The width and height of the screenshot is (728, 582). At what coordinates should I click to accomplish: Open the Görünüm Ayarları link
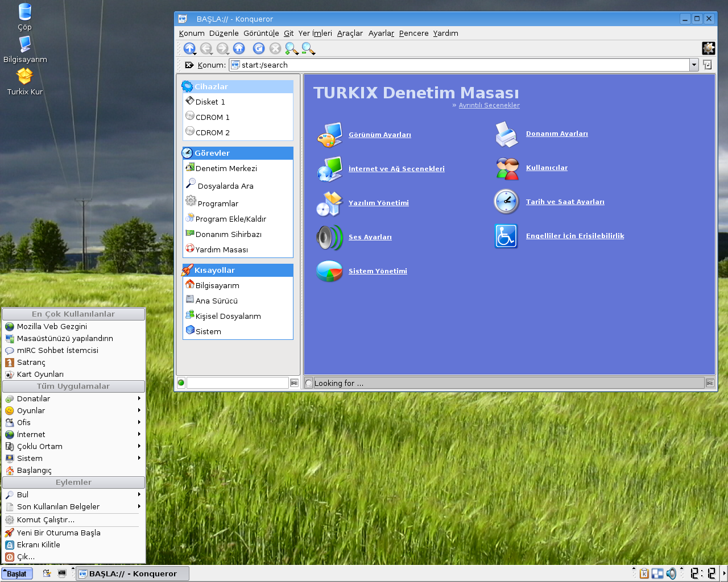pyautogui.click(x=379, y=135)
